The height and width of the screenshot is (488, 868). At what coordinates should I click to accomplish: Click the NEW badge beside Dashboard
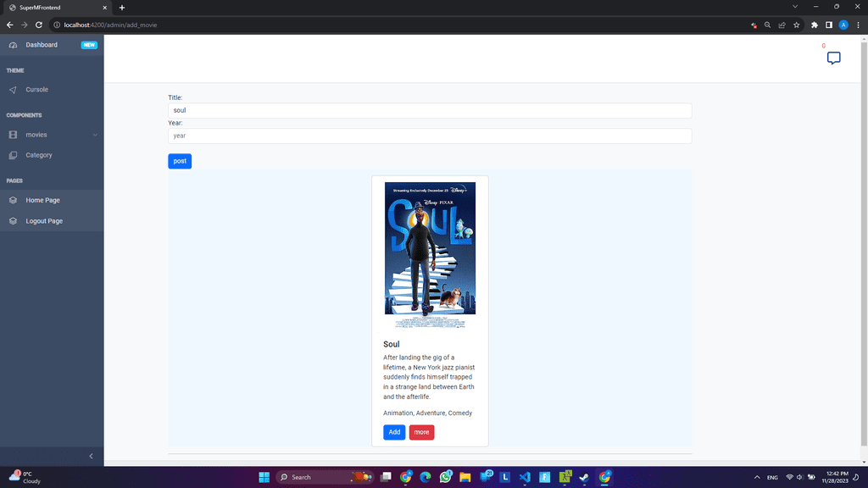89,45
